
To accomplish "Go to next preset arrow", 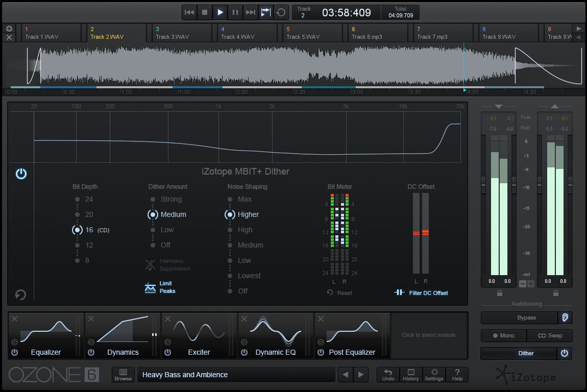I will coord(361,375).
